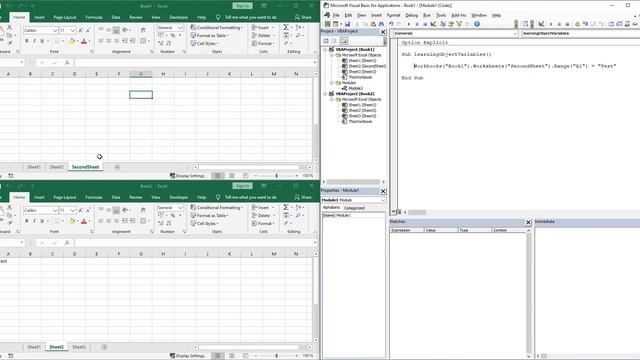Click the fill color bucket in top Excel
Viewport: 640px width, 360px height.
pyautogui.click(x=72, y=41)
